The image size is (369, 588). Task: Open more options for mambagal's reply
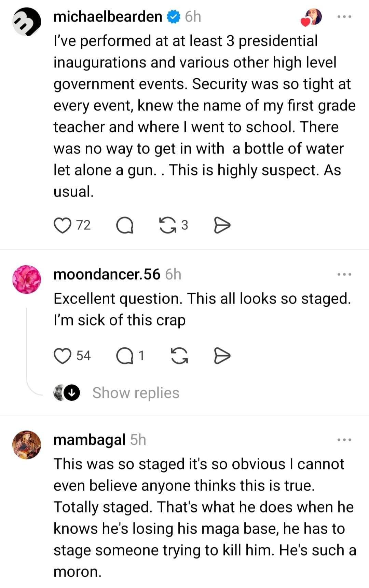tap(344, 440)
